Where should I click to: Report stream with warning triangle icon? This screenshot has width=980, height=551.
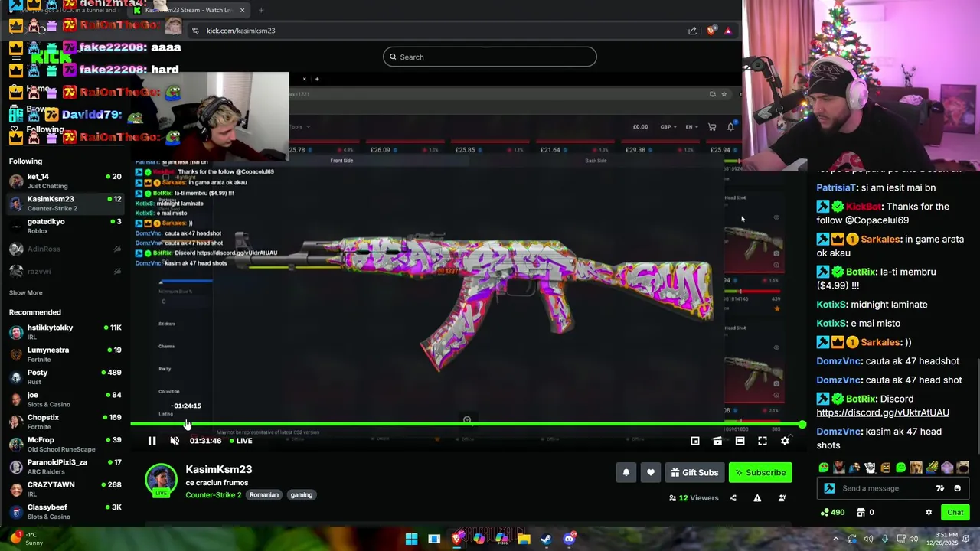click(x=757, y=498)
